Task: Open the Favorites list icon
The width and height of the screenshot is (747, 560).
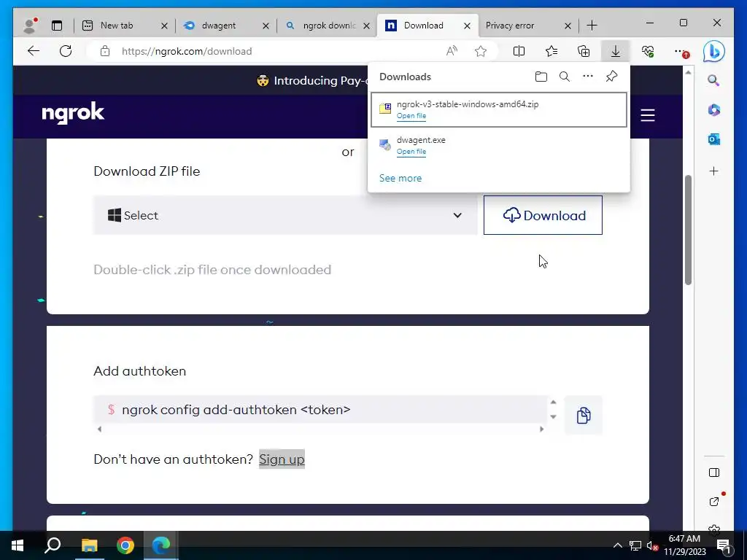Action: click(551, 51)
